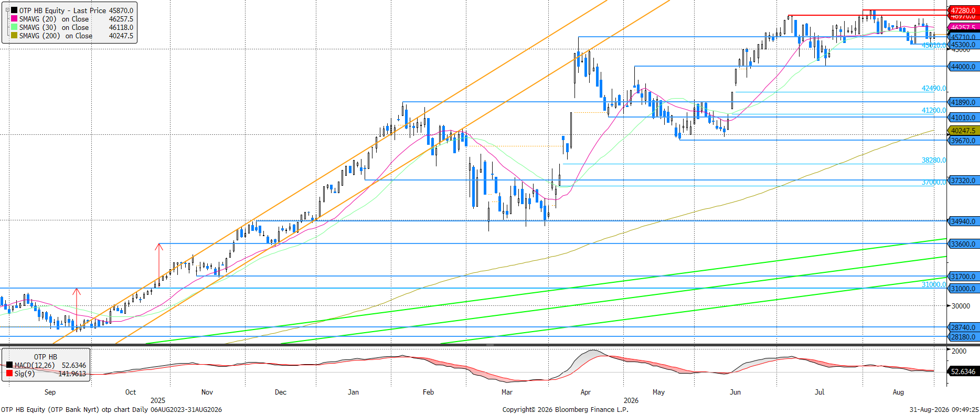
Task: Select the SMAVG (20) on Close legend entry
Action: 54,19
